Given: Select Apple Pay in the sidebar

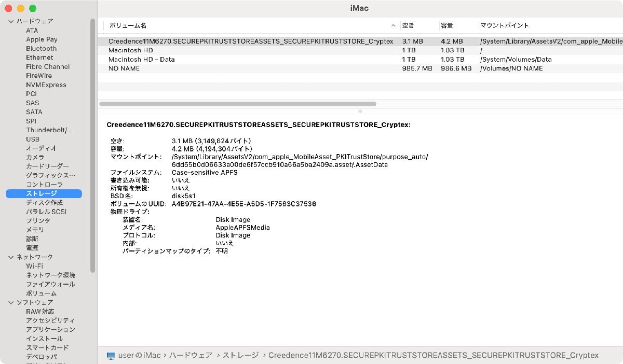Looking at the screenshot, I should (42, 39).
